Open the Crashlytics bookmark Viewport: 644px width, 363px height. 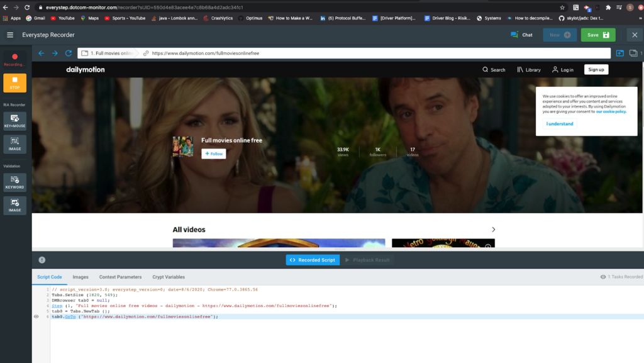218,18
